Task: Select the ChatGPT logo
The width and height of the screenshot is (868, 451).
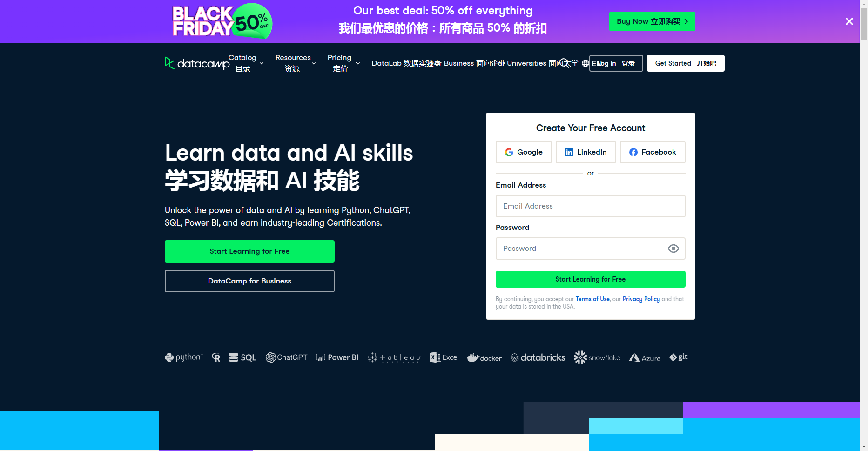Action: click(287, 357)
